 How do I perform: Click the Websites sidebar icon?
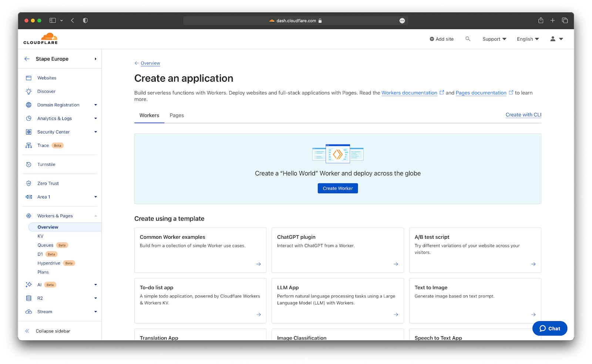point(28,78)
